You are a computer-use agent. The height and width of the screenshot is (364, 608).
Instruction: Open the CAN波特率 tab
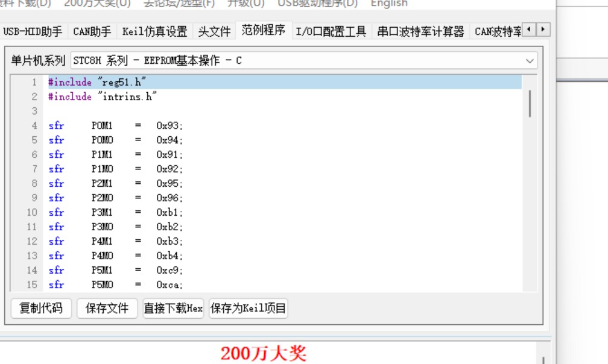pyautogui.click(x=498, y=31)
